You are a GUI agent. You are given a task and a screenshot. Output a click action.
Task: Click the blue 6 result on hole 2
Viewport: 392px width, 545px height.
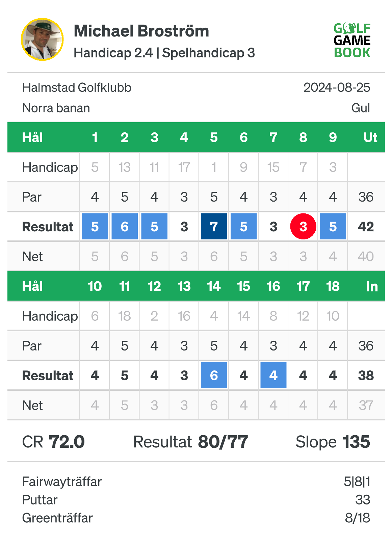125,227
